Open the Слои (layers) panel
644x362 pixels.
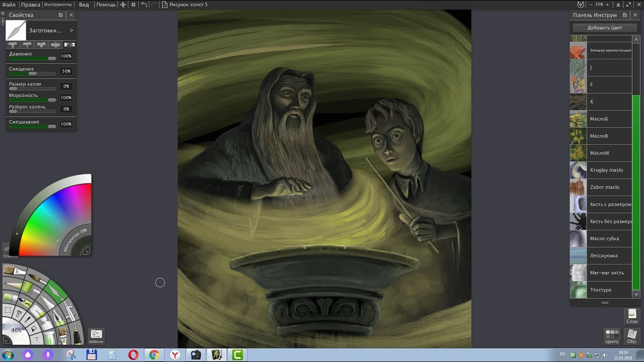point(632,316)
